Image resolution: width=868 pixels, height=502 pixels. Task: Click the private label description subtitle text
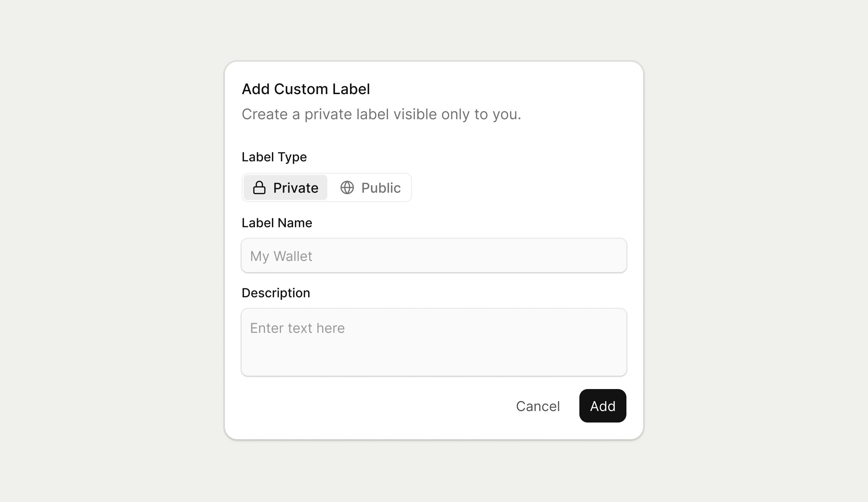click(x=381, y=114)
